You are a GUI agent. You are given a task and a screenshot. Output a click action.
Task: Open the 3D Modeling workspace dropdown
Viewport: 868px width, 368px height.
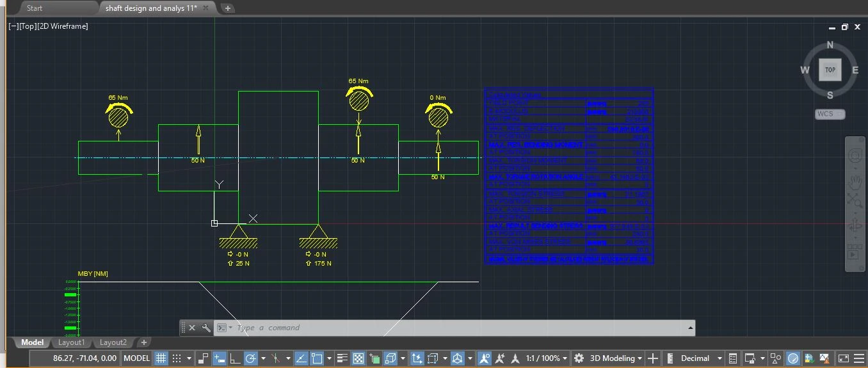click(x=615, y=358)
